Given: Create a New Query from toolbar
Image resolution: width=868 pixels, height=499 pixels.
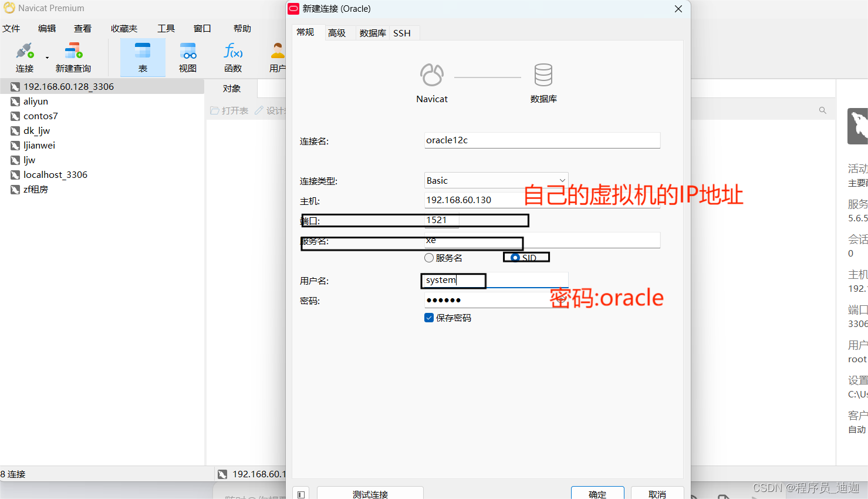Looking at the screenshot, I should pyautogui.click(x=73, y=57).
